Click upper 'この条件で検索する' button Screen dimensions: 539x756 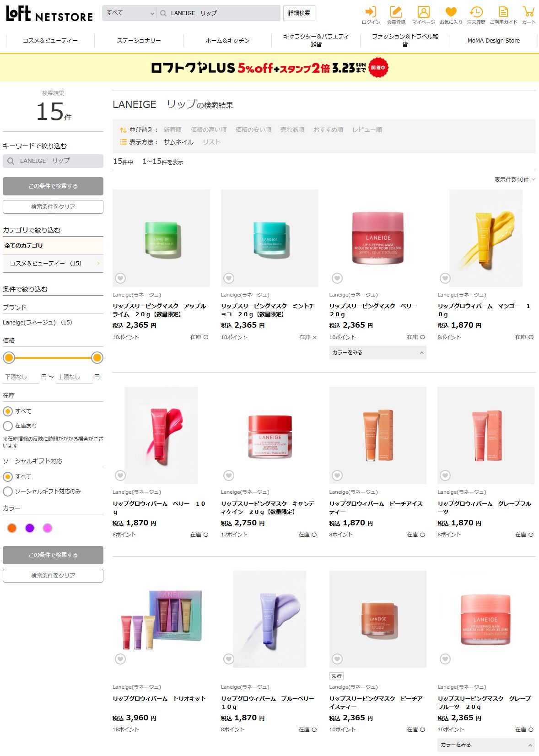53,186
